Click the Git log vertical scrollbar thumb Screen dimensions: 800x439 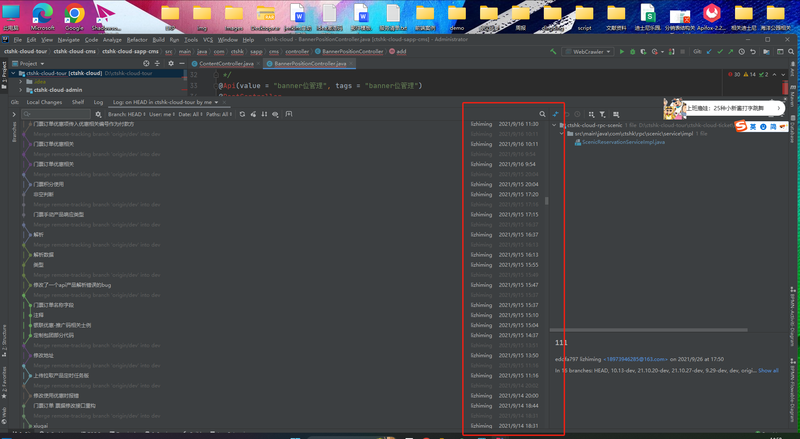click(546, 201)
